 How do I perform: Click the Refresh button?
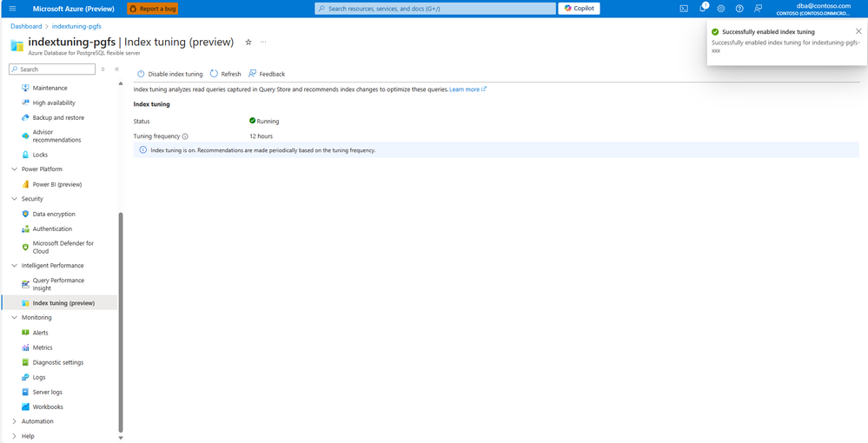click(x=225, y=74)
